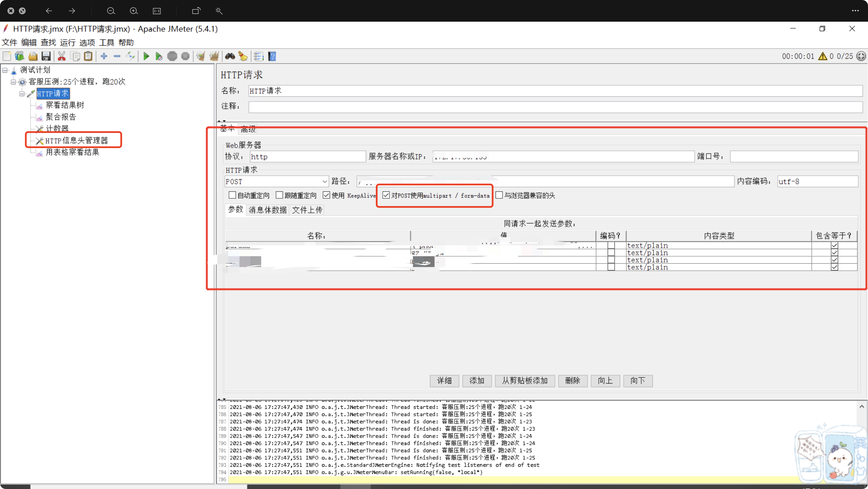Viewport: 868px width, 489px height.
Task: Open the 选项 menu
Action: (87, 43)
